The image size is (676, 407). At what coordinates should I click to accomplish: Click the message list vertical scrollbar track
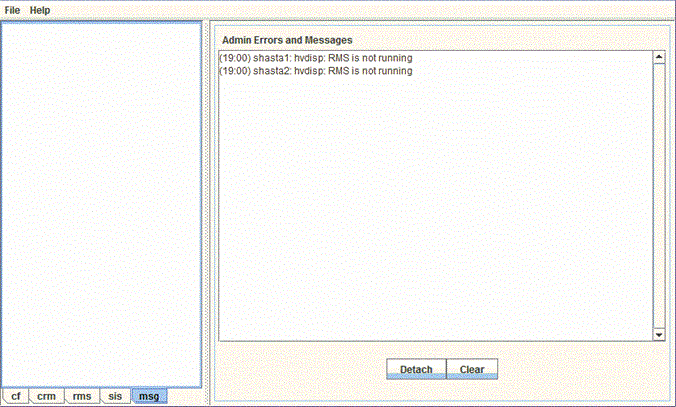(658, 200)
